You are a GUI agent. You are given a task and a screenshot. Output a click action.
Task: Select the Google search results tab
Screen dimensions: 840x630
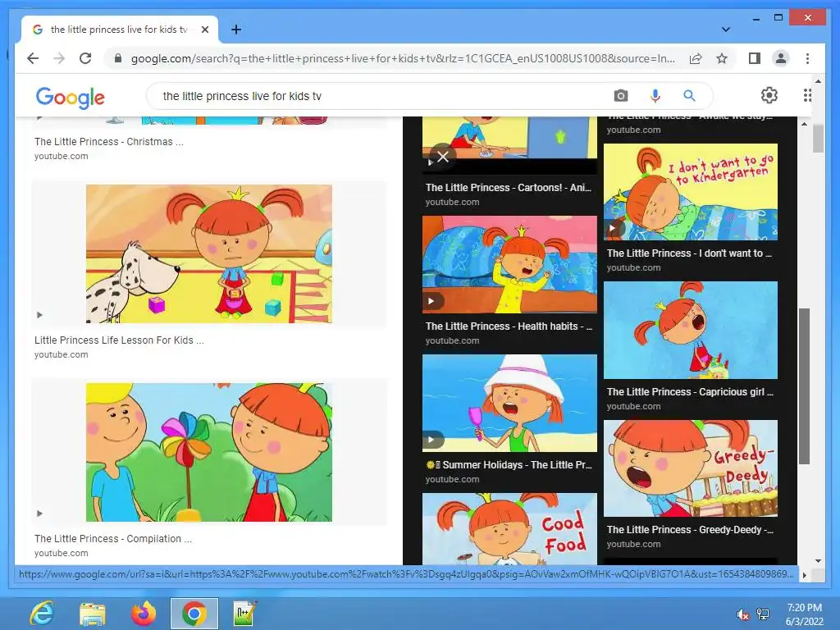click(119, 30)
